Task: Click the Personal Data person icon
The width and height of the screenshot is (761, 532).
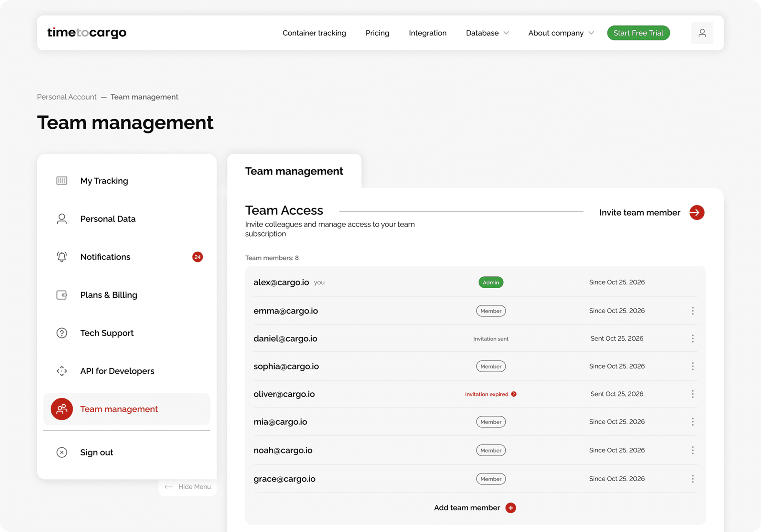Action: (x=62, y=219)
